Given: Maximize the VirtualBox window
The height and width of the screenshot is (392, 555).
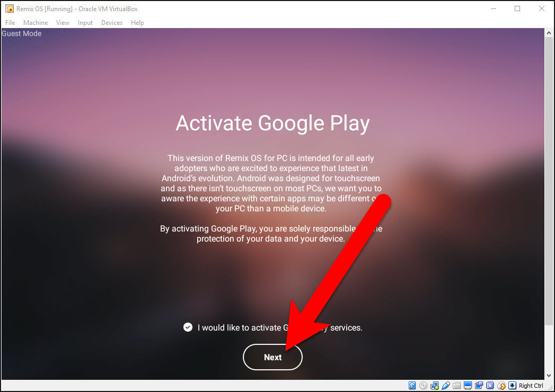Looking at the screenshot, I should 517,8.
